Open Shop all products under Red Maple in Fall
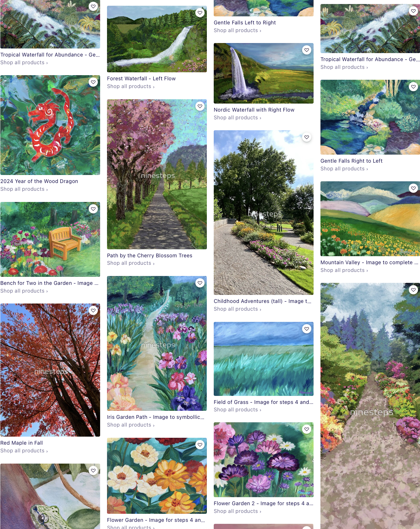This screenshot has width=420, height=529. coord(24,451)
